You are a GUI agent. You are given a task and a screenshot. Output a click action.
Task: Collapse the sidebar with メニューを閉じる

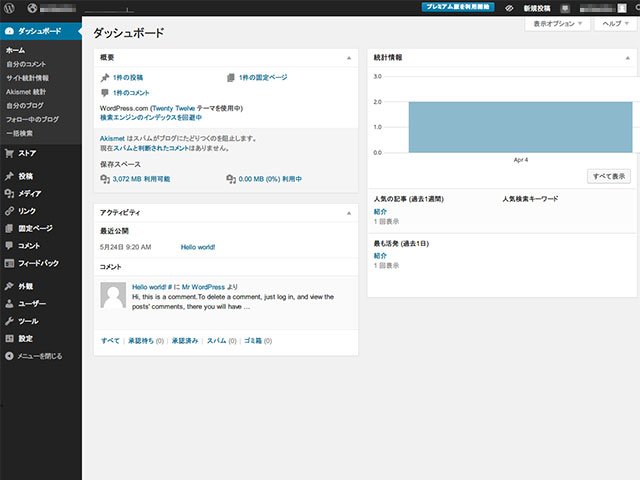34,356
